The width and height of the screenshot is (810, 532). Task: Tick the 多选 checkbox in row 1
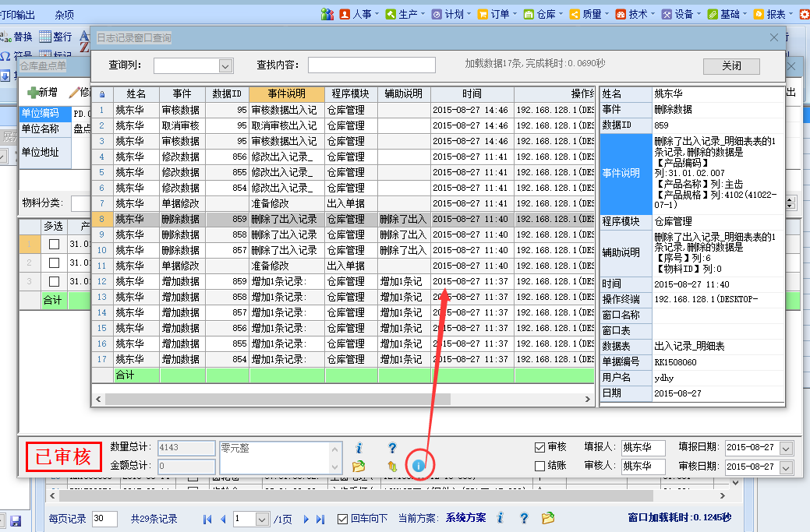(x=54, y=244)
